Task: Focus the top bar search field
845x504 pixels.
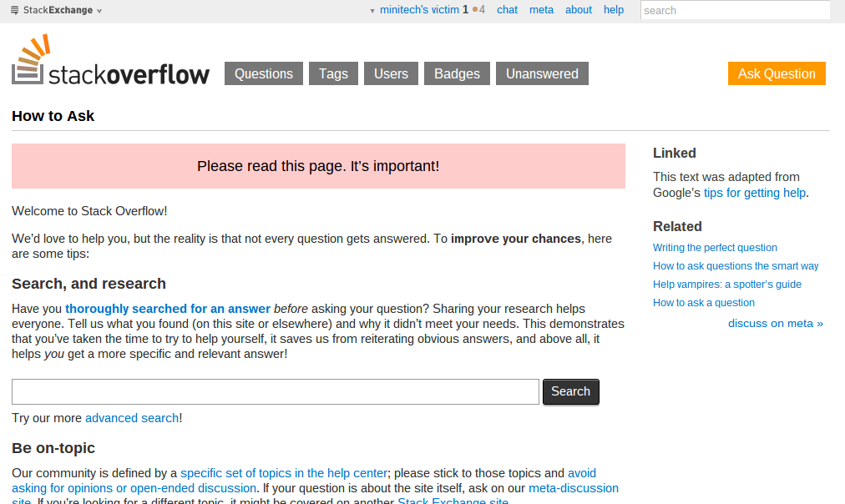Action: [x=735, y=10]
